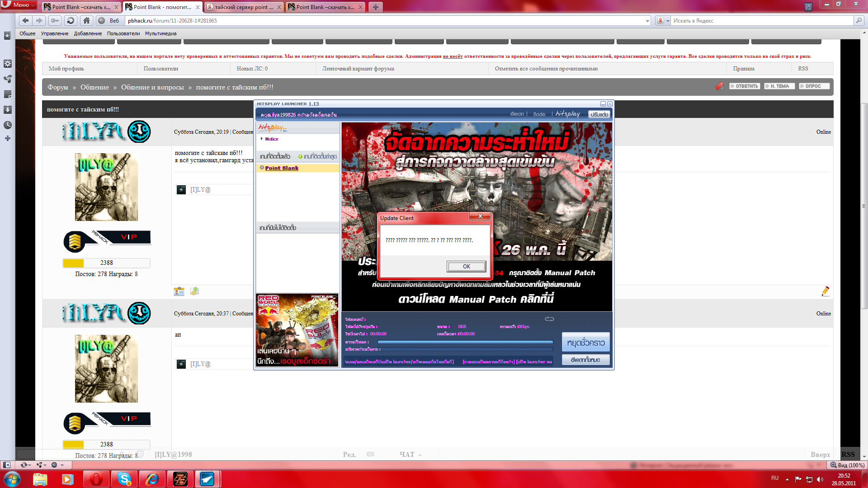Open the Opera Unite status dropdown

coord(42,465)
